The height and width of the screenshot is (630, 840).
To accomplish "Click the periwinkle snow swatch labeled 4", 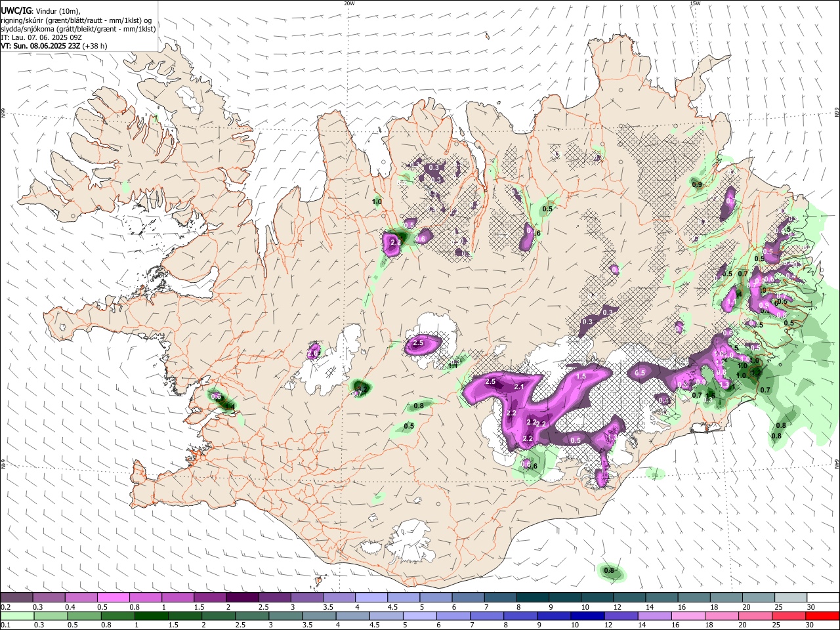I will [x=371, y=598].
